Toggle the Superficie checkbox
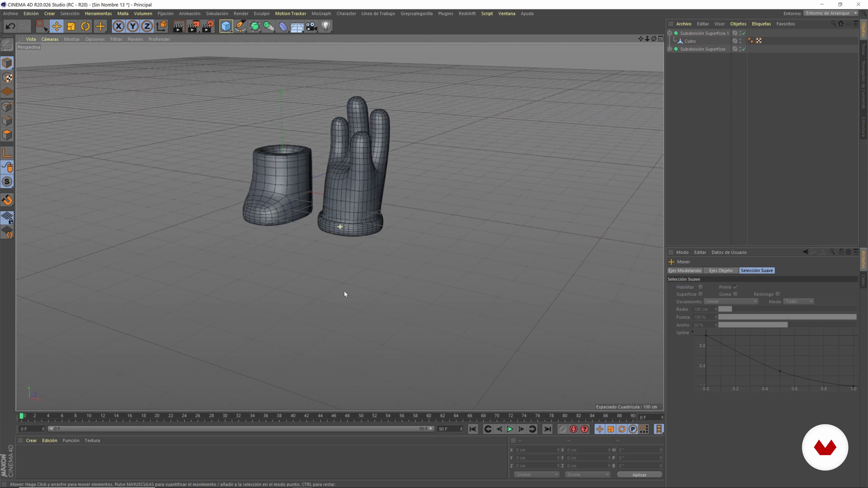The width and height of the screenshot is (868, 488). (701, 294)
